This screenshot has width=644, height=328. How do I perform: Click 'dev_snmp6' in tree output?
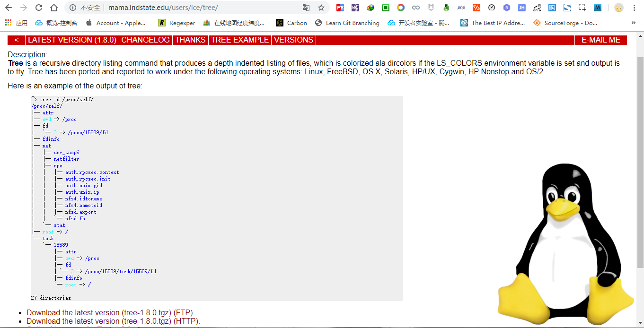point(67,152)
